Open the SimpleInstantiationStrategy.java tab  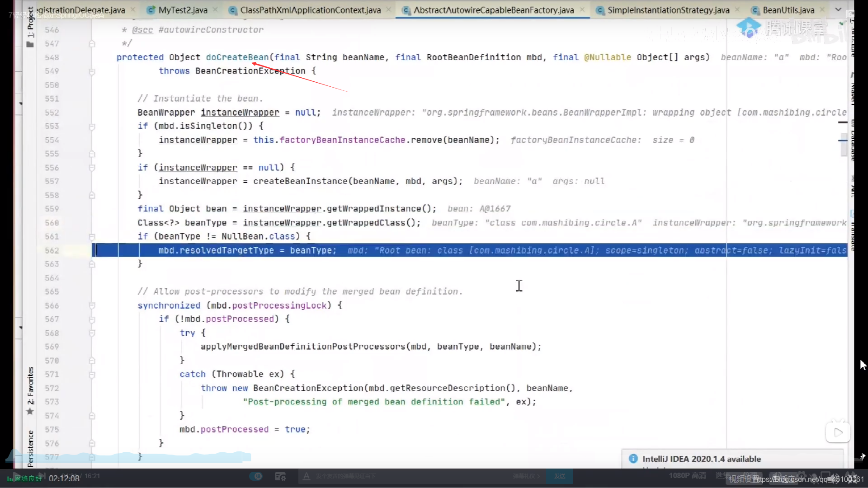[x=668, y=10]
